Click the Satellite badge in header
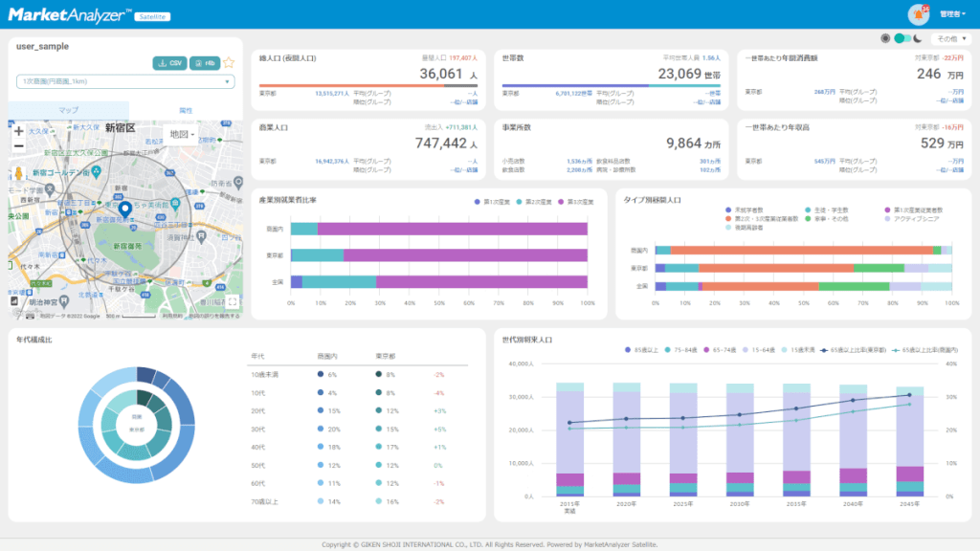This screenshot has width=980, height=551. tap(152, 17)
